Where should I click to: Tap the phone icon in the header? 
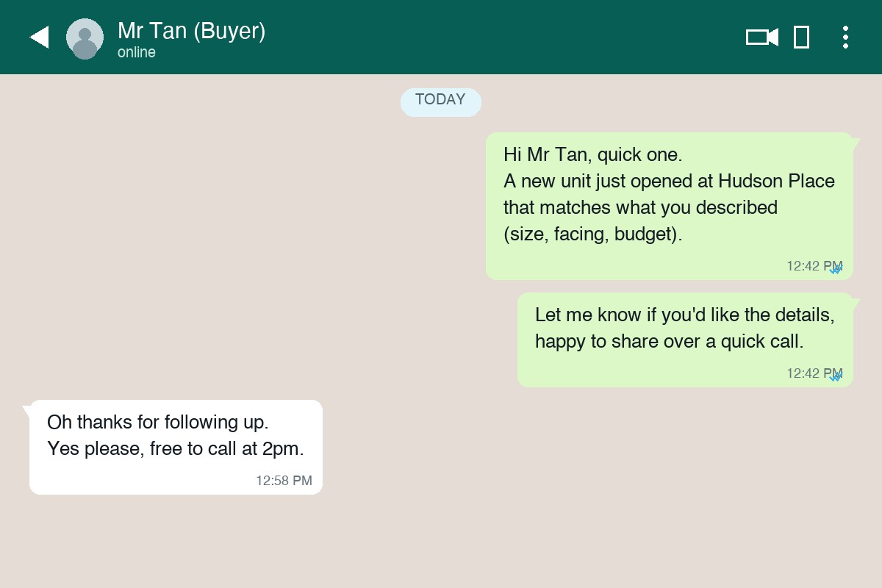pyautogui.click(x=801, y=37)
